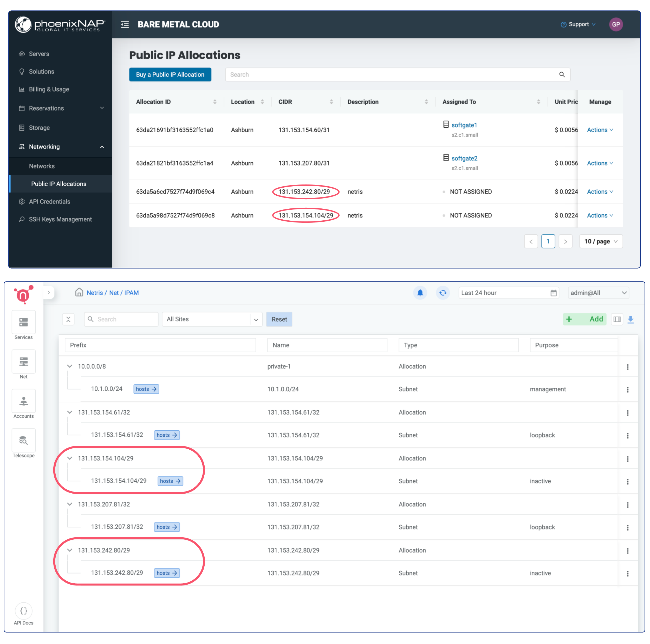The image size is (650, 644).
Task: Sort by Allocation ID column arrows
Action: pos(215,102)
